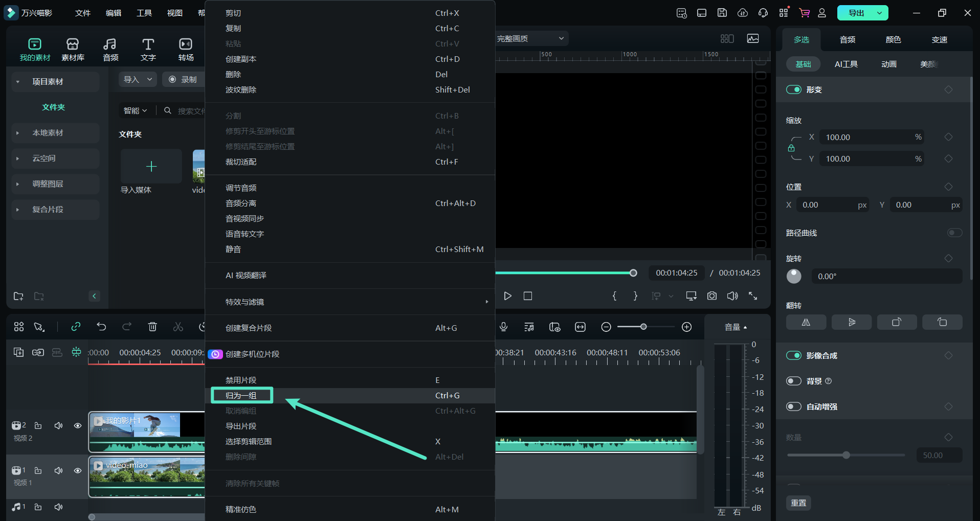Click the play button in preview
The width and height of the screenshot is (980, 521).
[507, 296]
